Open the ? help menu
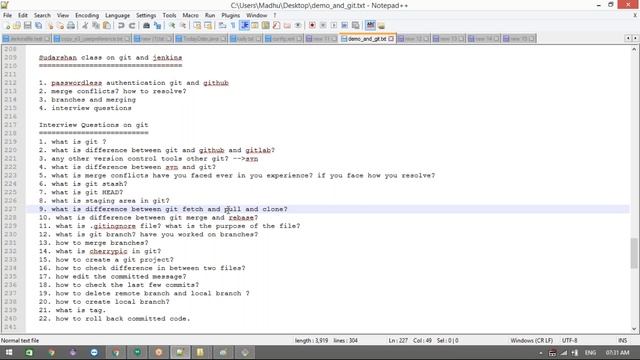This screenshot has width=640, height=360. click(x=275, y=15)
